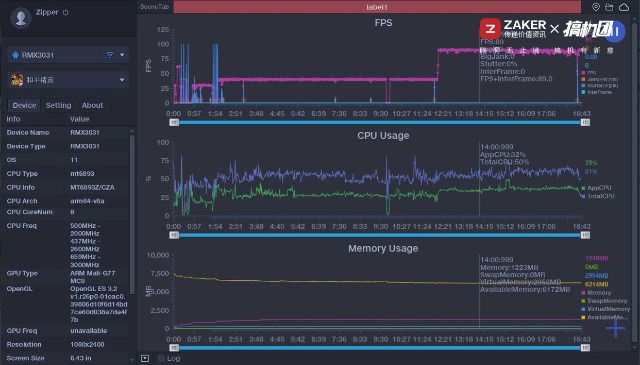Click the FPS range slider right handle

pyautogui.click(x=585, y=122)
